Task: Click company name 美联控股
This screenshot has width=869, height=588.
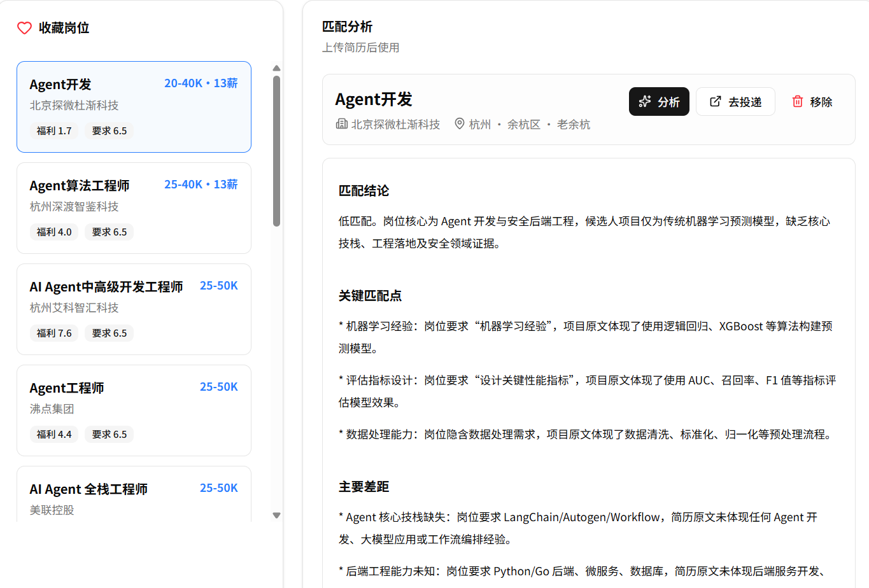Action: point(52,510)
